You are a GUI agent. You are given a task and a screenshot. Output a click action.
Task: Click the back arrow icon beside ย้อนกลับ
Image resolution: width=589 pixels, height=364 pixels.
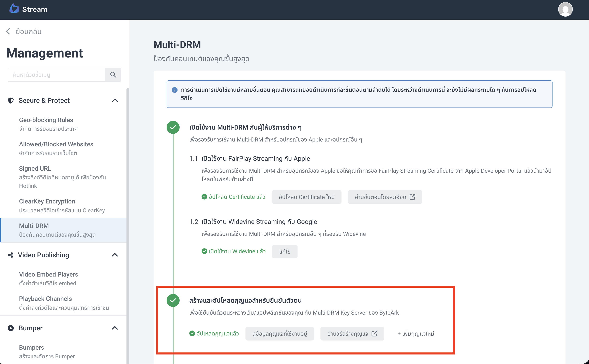tap(8, 31)
